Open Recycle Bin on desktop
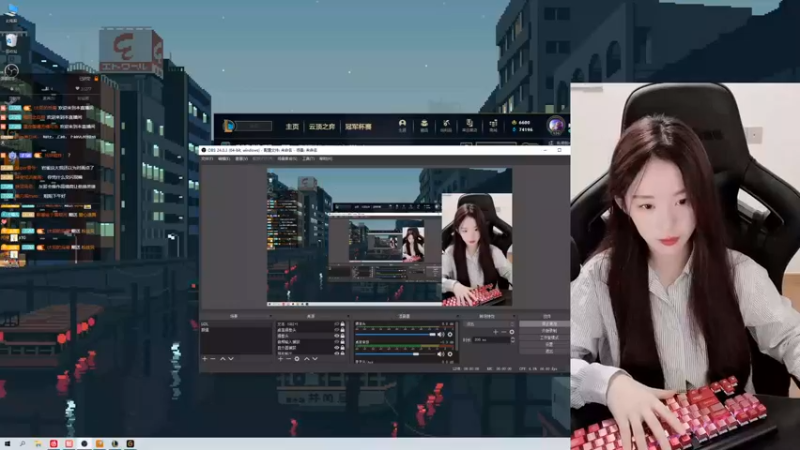 [x=11, y=41]
